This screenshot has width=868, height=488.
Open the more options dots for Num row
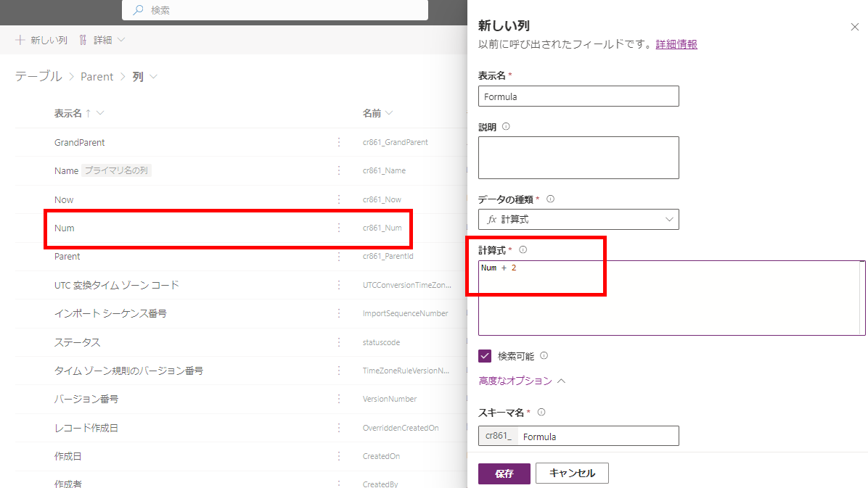(x=339, y=228)
